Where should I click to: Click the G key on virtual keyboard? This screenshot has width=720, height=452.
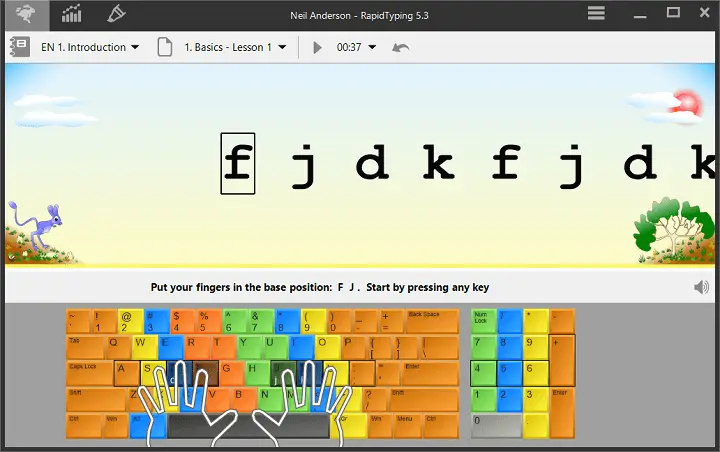pyautogui.click(x=231, y=373)
